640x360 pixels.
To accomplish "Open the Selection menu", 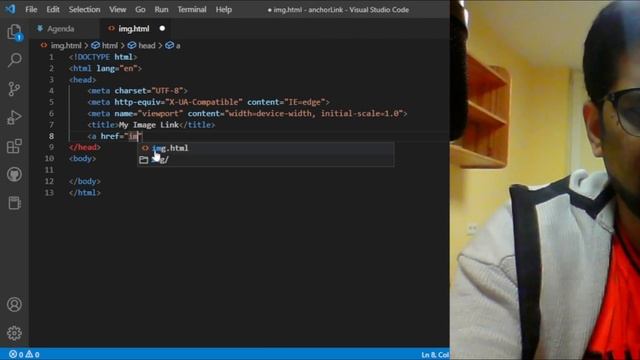I will pyautogui.click(x=84, y=9).
